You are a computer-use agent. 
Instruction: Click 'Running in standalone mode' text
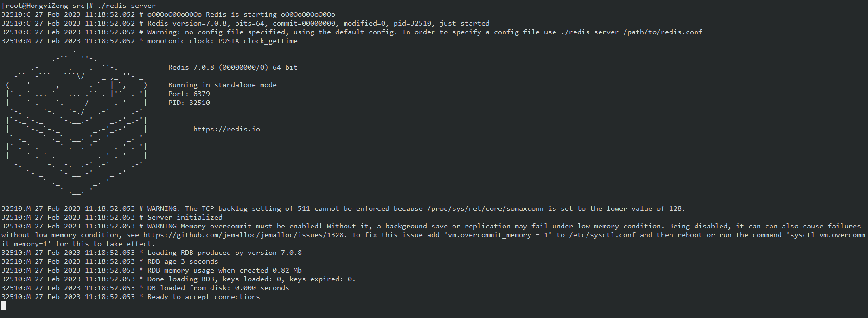pyautogui.click(x=222, y=85)
